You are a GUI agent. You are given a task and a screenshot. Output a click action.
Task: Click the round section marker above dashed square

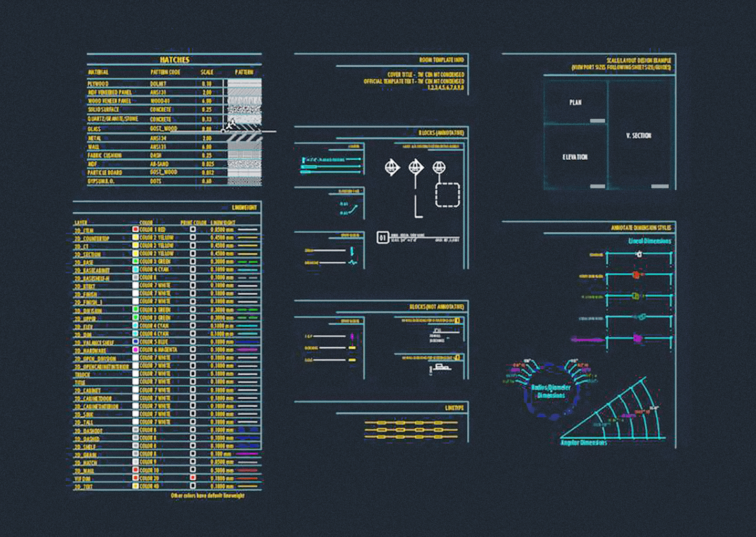click(x=439, y=168)
